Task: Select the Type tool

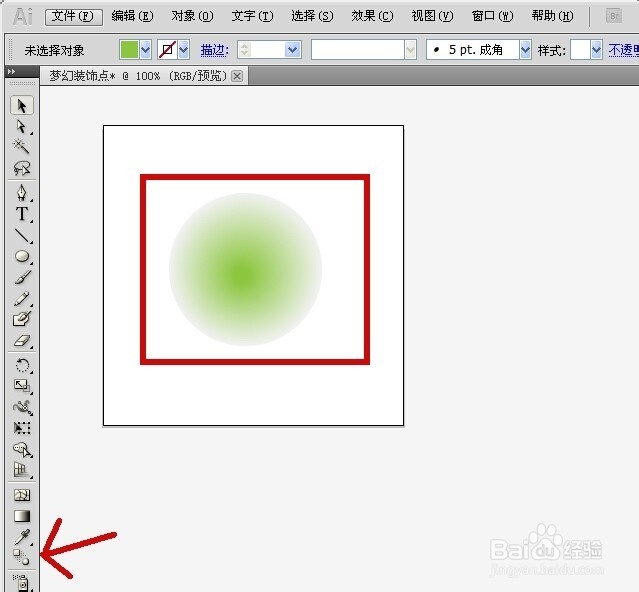Action: [x=22, y=214]
